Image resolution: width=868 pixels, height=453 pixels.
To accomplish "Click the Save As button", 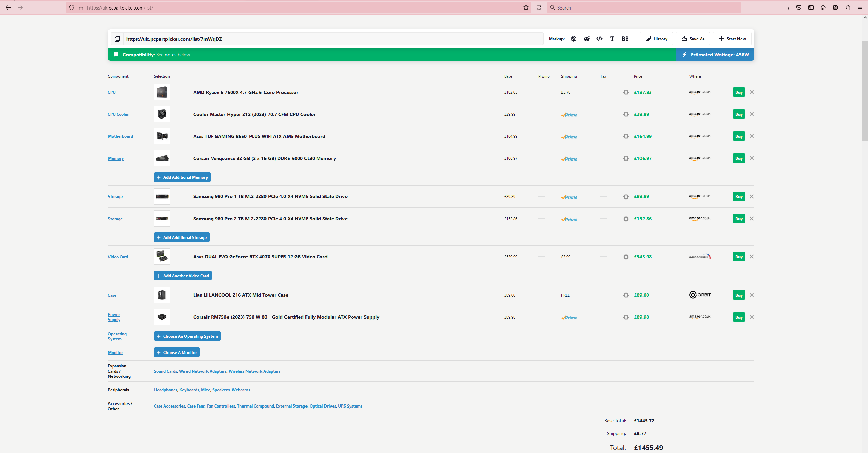I will tap(693, 39).
